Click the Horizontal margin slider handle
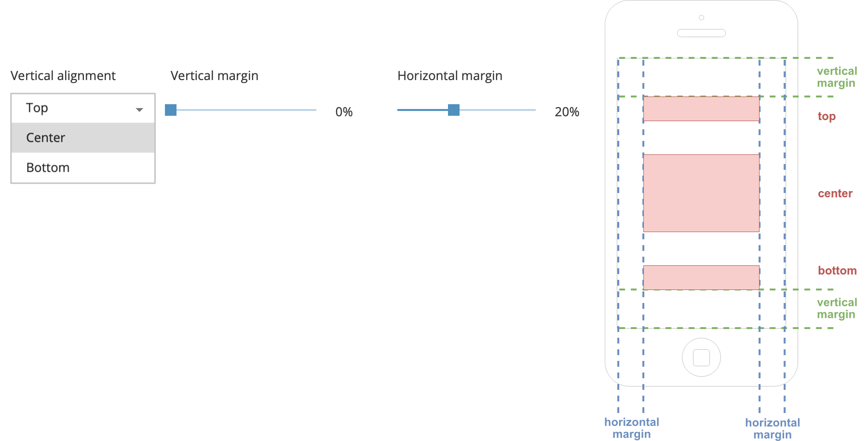Viewport: 868px width, 441px height. tap(454, 110)
